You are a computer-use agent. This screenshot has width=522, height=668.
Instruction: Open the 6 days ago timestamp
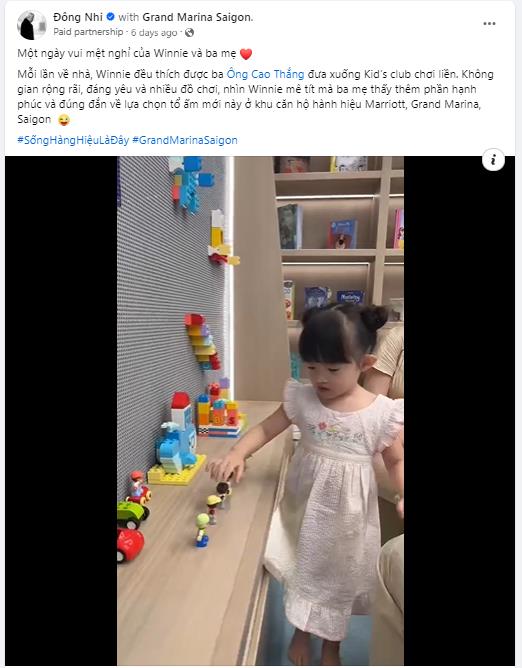click(x=154, y=32)
